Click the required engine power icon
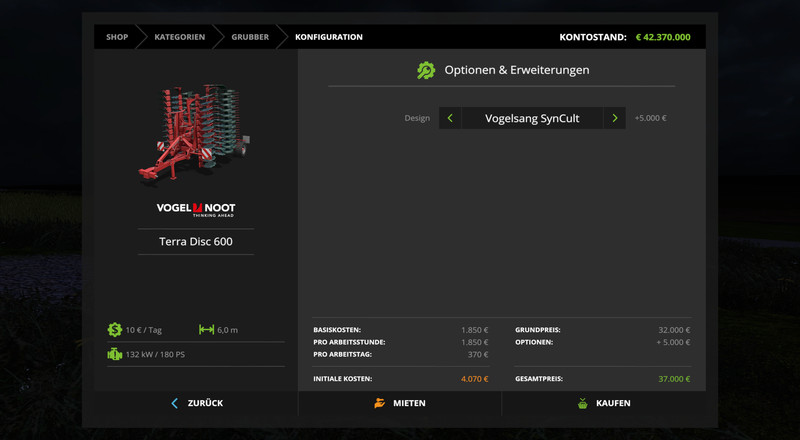Image resolution: width=800 pixels, height=440 pixels. (x=114, y=354)
